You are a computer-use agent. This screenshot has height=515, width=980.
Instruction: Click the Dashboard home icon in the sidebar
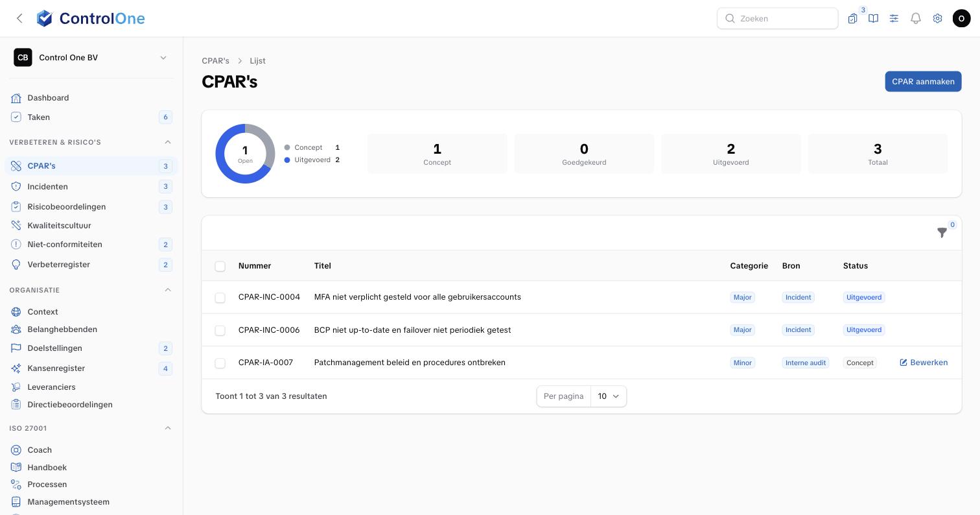pyautogui.click(x=16, y=98)
